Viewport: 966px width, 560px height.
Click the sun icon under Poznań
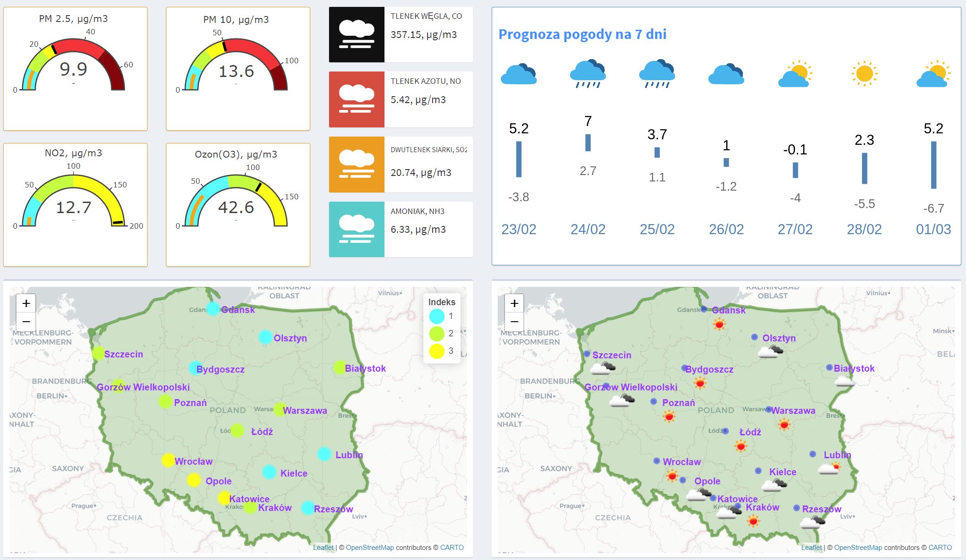tap(669, 416)
